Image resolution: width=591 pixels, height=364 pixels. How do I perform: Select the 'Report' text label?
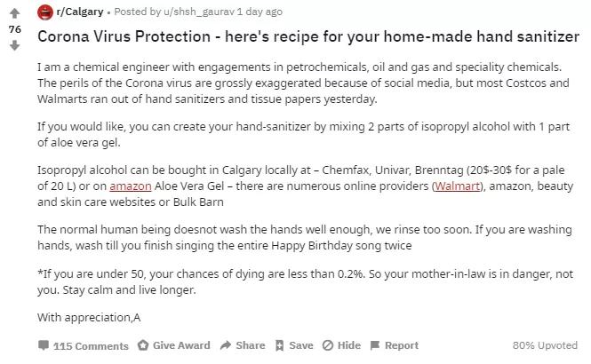click(x=401, y=345)
